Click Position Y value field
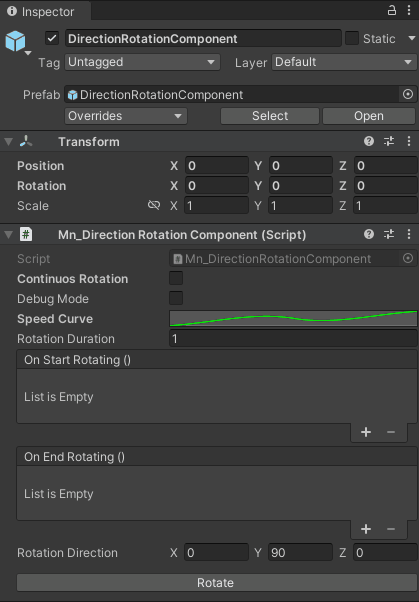 coord(301,165)
